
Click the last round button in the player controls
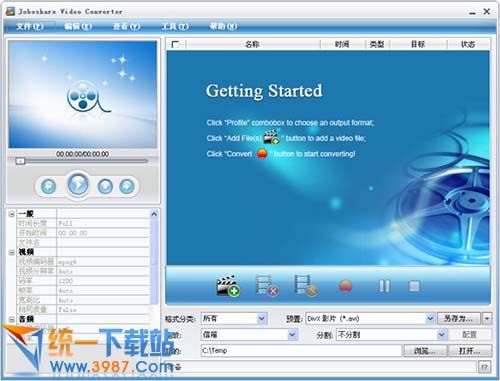pyautogui.click(x=127, y=186)
